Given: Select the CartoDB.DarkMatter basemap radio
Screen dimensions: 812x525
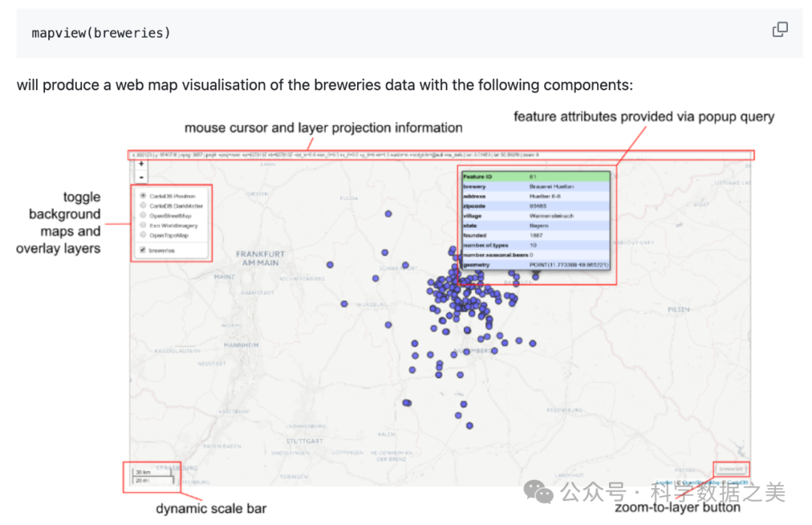Looking at the screenshot, I should point(143,205).
